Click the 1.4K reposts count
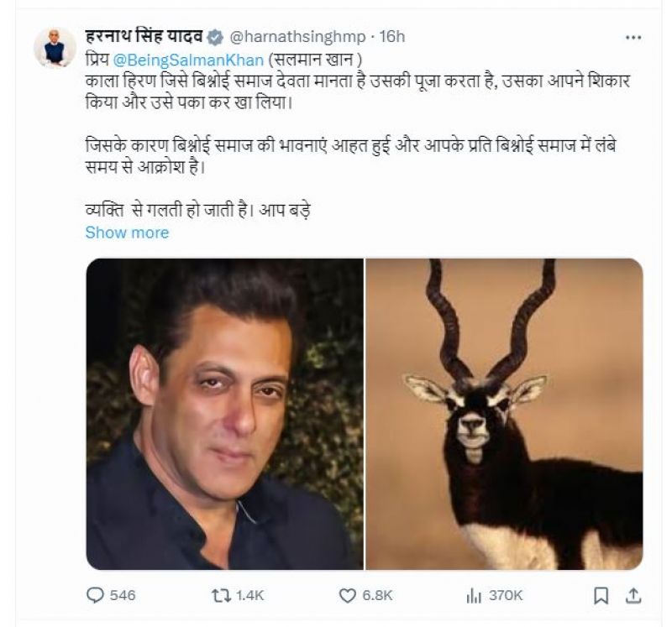The height and width of the screenshot is (627, 672). pyautogui.click(x=250, y=595)
